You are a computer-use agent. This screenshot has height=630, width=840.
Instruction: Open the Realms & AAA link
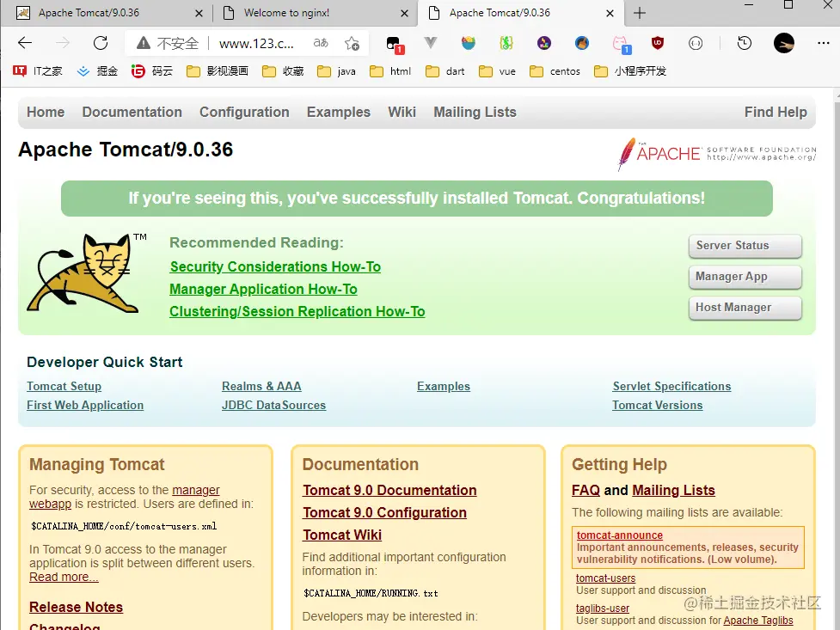[x=261, y=386]
